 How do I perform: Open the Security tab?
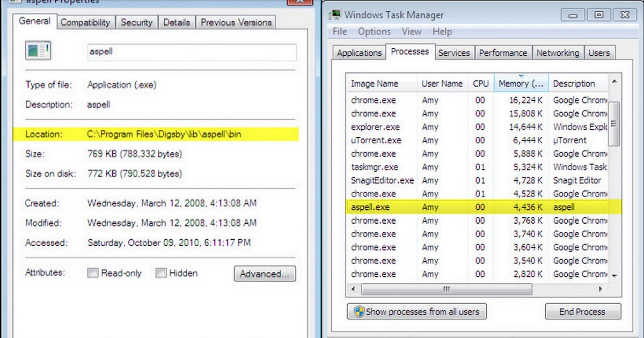(x=137, y=23)
